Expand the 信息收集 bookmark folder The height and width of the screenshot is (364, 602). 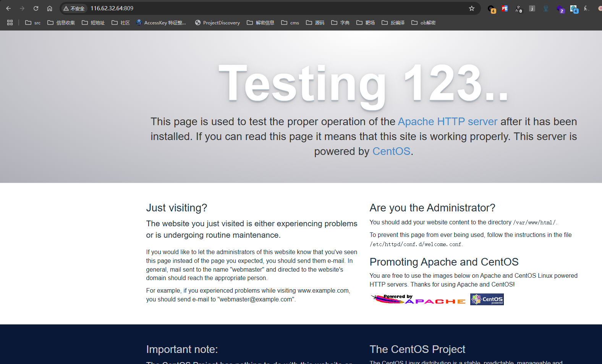click(61, 23)
